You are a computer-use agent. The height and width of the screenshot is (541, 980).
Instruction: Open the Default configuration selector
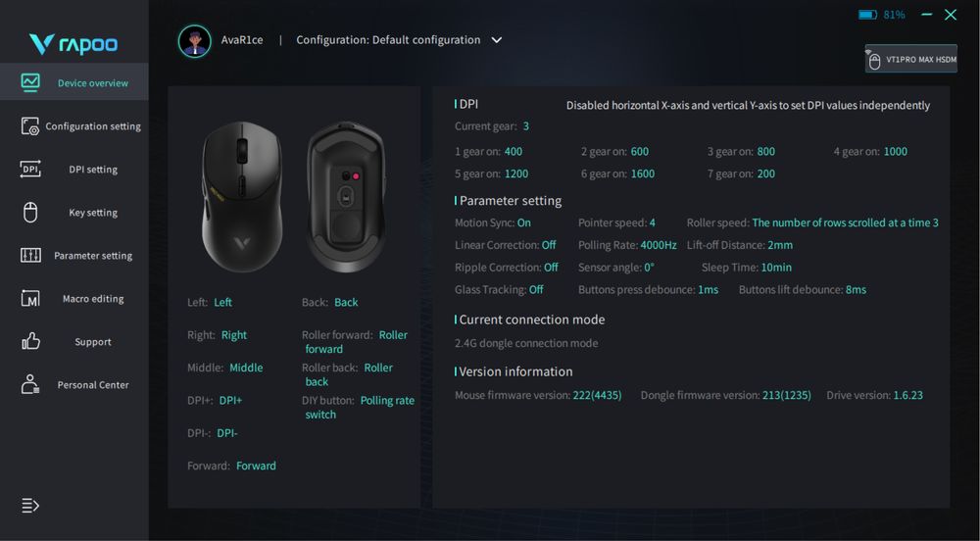click(388, 40)
